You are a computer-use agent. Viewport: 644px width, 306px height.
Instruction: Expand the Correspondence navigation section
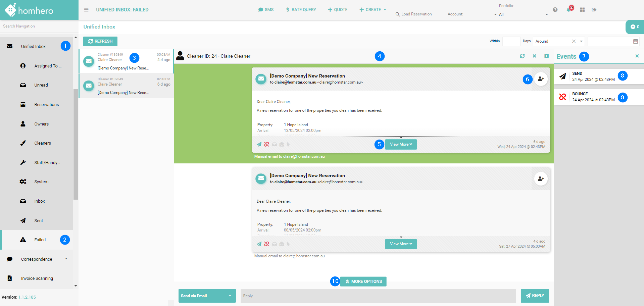(37, 259)
